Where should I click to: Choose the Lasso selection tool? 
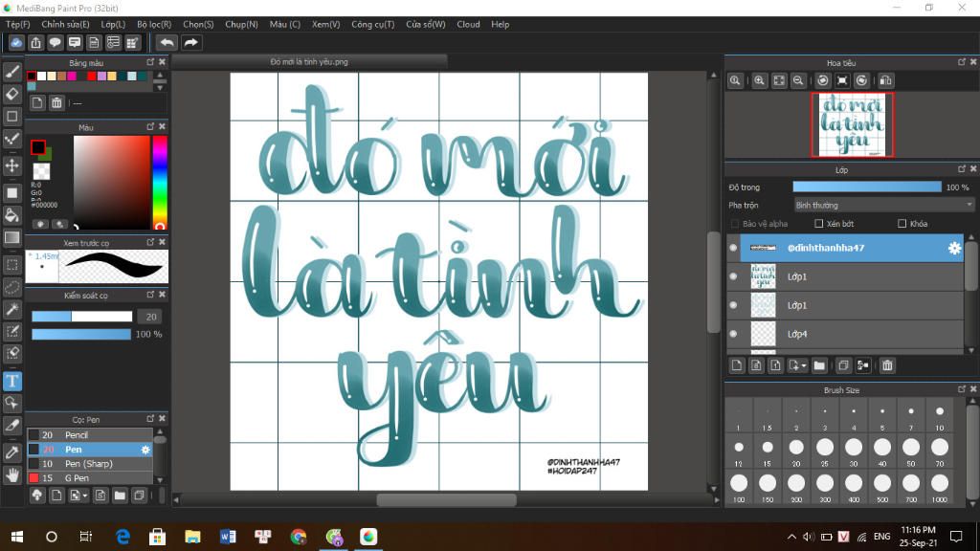click(11, 287)
